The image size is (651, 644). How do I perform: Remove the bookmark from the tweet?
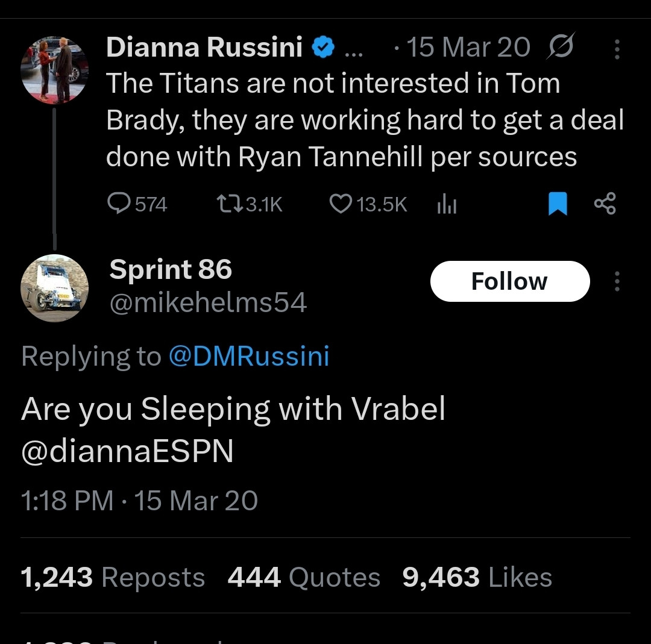coord(558,204)
